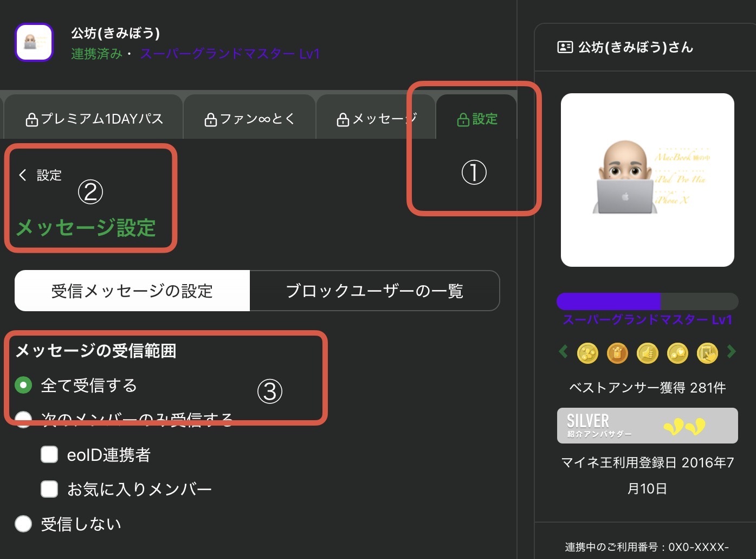Click the SILVER 紹介アンバサダー banner
Image resolution: width=756 pixels, height=559 pixels.
647,426
